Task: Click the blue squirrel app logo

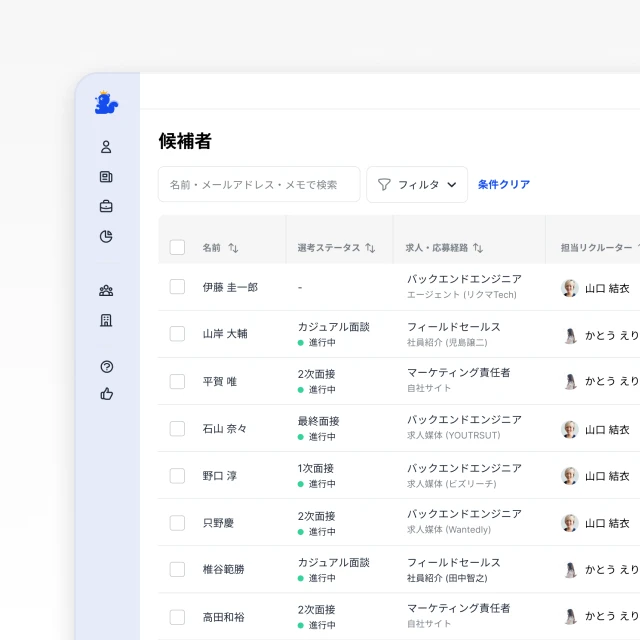Action: coord(106,102)
